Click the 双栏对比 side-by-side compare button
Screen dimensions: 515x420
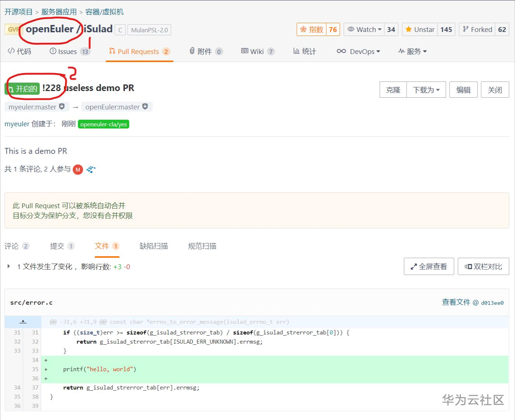(483, 267)
